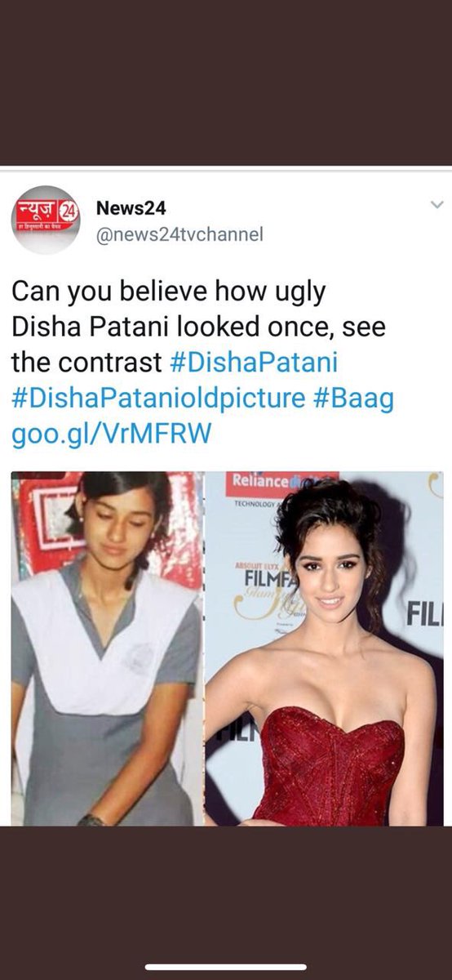View the school uniform photo
This screenshot has height=980, width=452.
pos(106,648)
